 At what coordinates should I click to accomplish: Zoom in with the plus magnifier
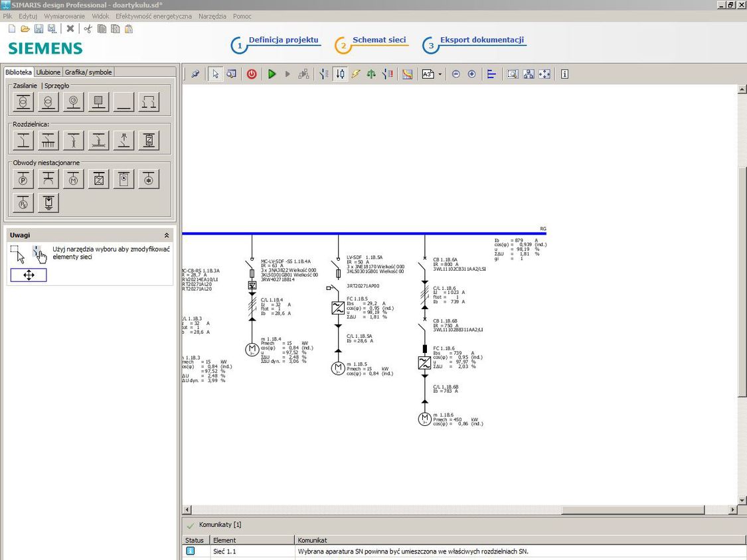471,74
